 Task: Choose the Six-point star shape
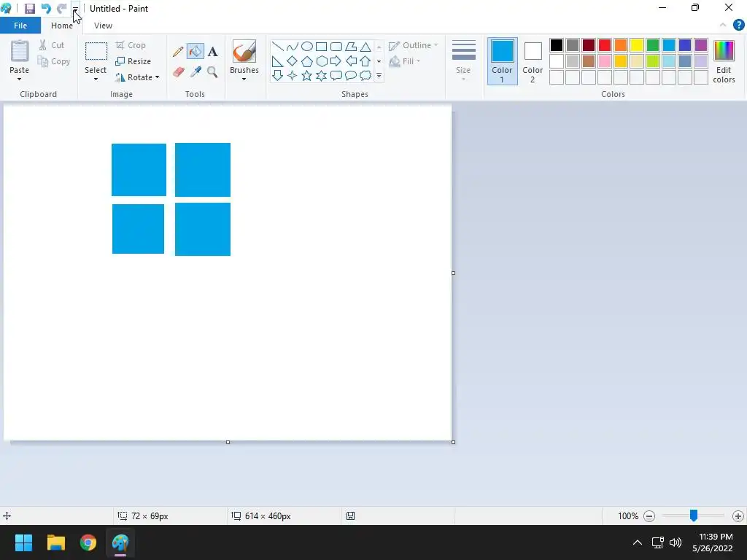point(322,76)
